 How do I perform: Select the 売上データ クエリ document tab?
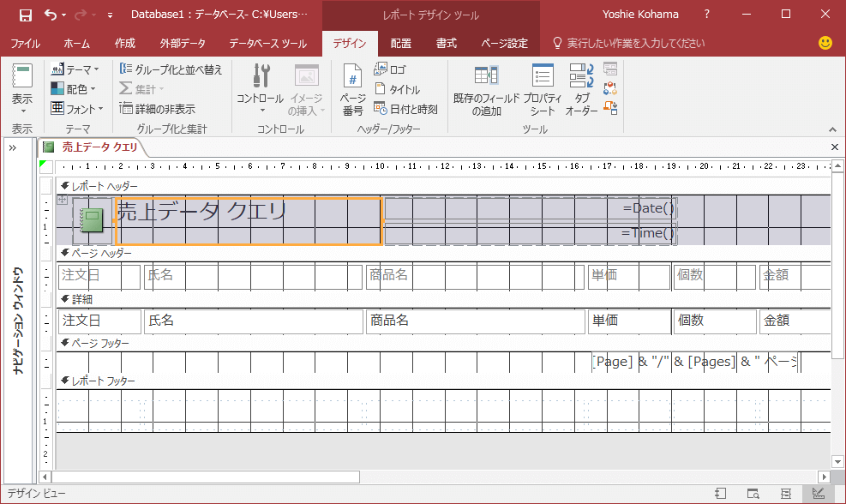91,147
